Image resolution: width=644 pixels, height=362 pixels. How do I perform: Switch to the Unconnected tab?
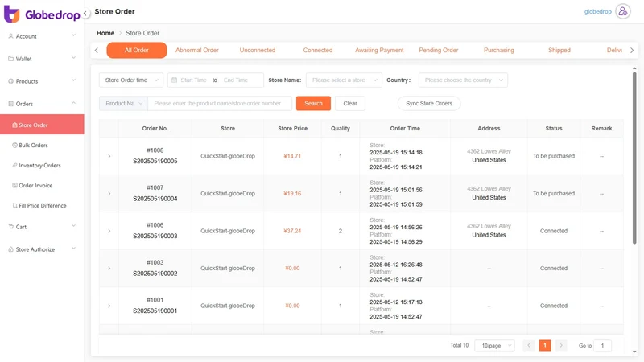[258, 50]
